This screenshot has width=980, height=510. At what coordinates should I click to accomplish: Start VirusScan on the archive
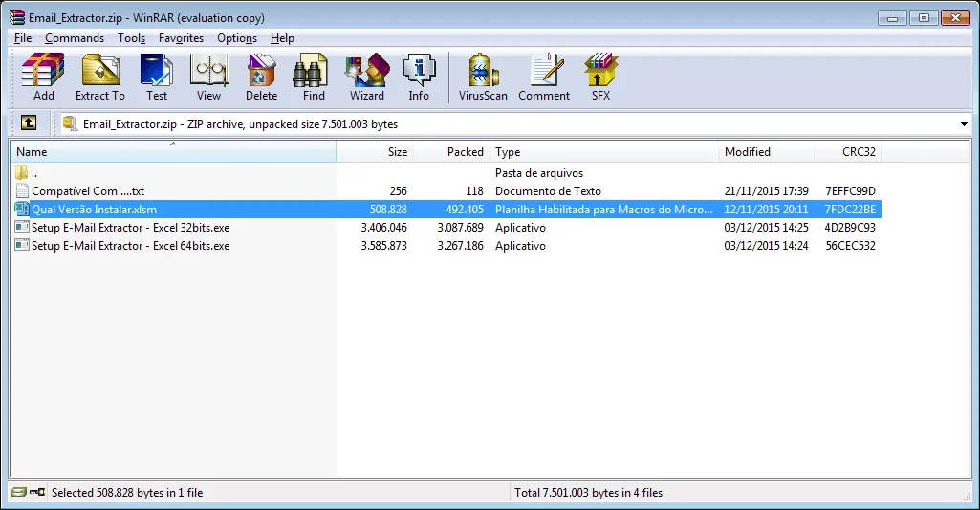pos(483,78)
